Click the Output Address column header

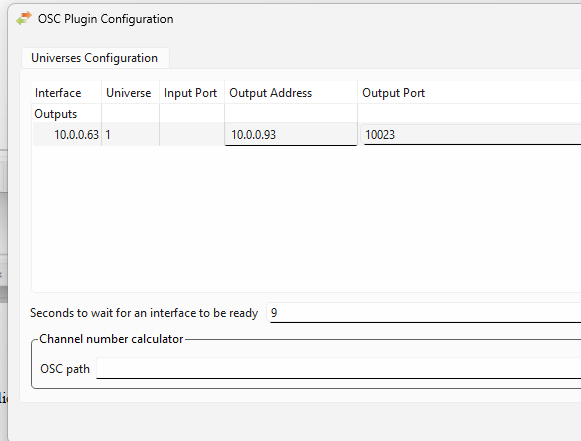[x=291, y=93]
